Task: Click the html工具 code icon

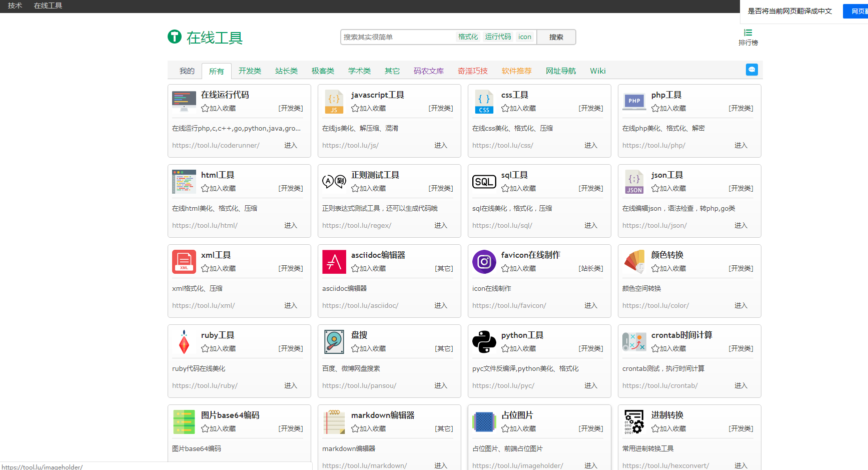Action: point(184,182)
